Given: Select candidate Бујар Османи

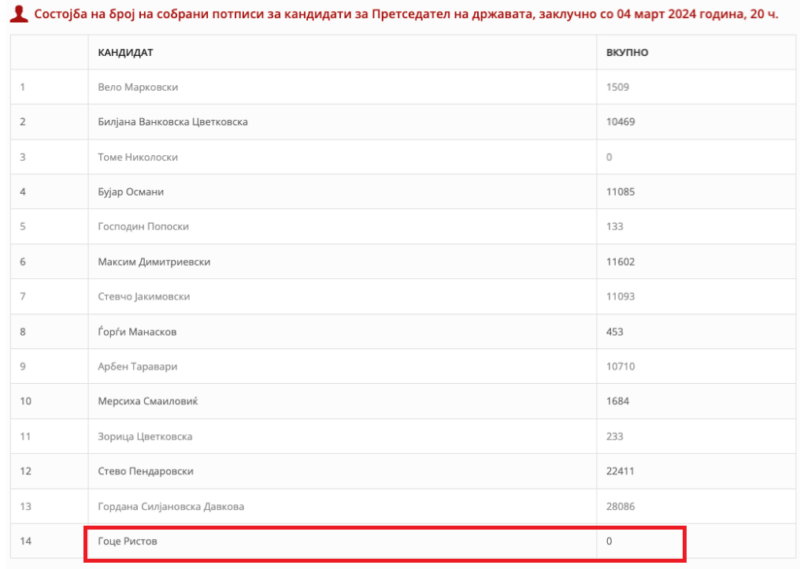Looking at the screenshot, I should click(130, 192).
